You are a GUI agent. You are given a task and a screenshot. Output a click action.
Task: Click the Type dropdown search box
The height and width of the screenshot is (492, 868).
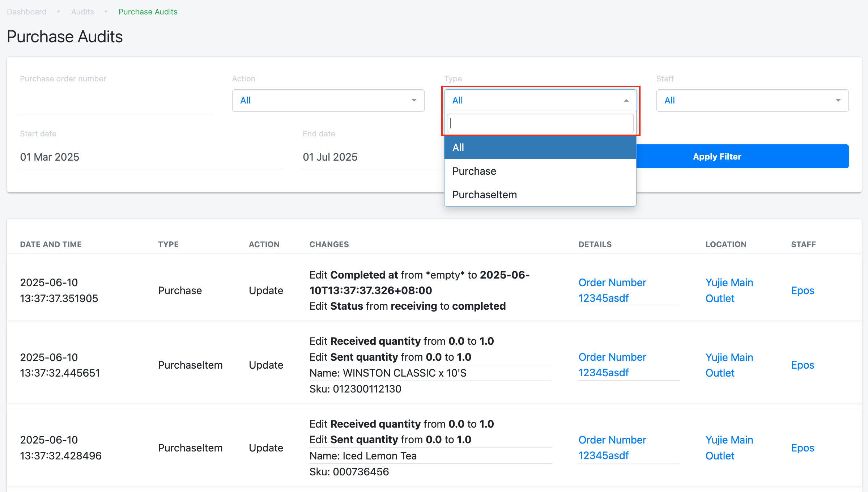[540, 124]
